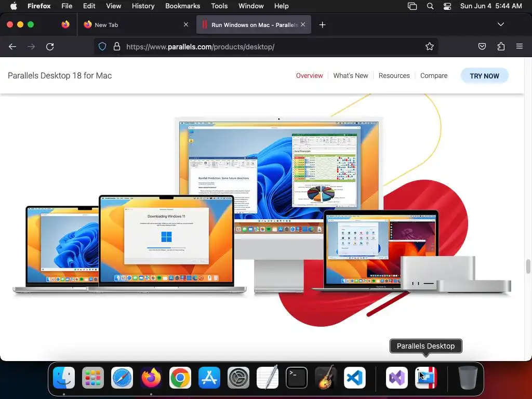Bookmark this page with the star
The height and width of the screenshot is (399, 532).
[x=430, y=46]
